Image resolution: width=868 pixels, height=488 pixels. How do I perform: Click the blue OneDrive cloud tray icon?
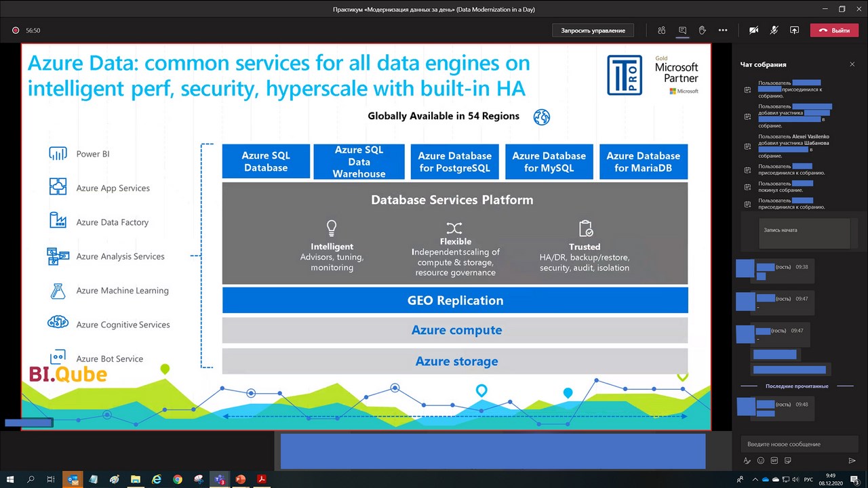(767, 479)
